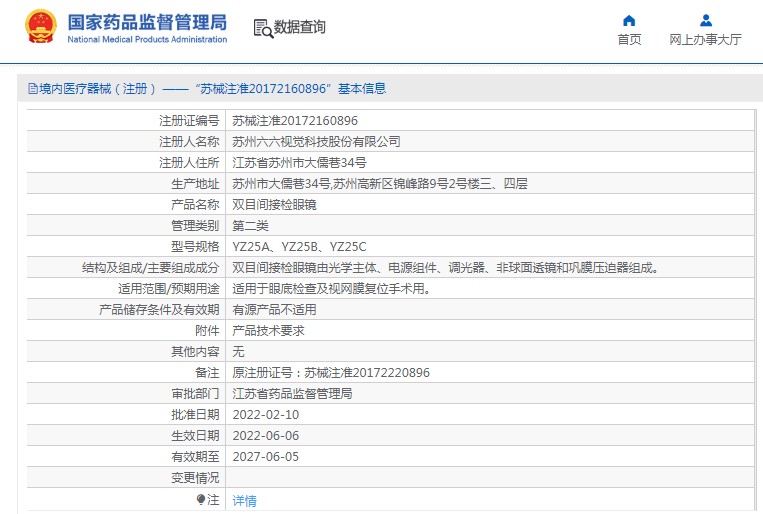Select 原注册证号 remark value

(x=331, y=373)
